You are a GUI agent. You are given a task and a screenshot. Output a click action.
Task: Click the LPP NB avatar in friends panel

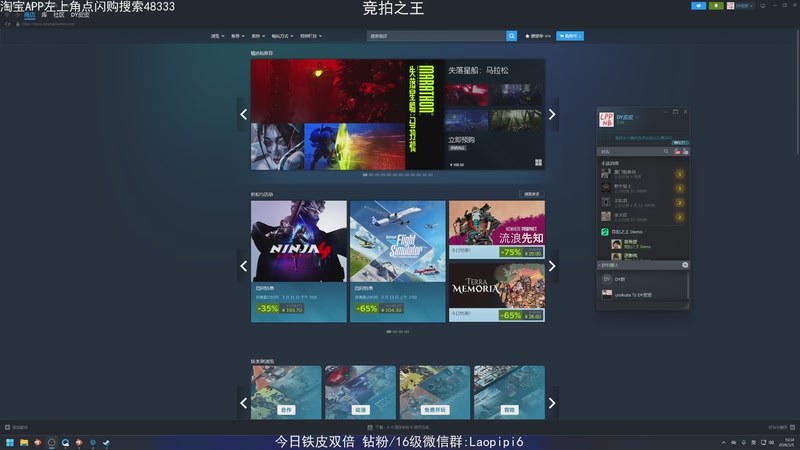[606, 119]
